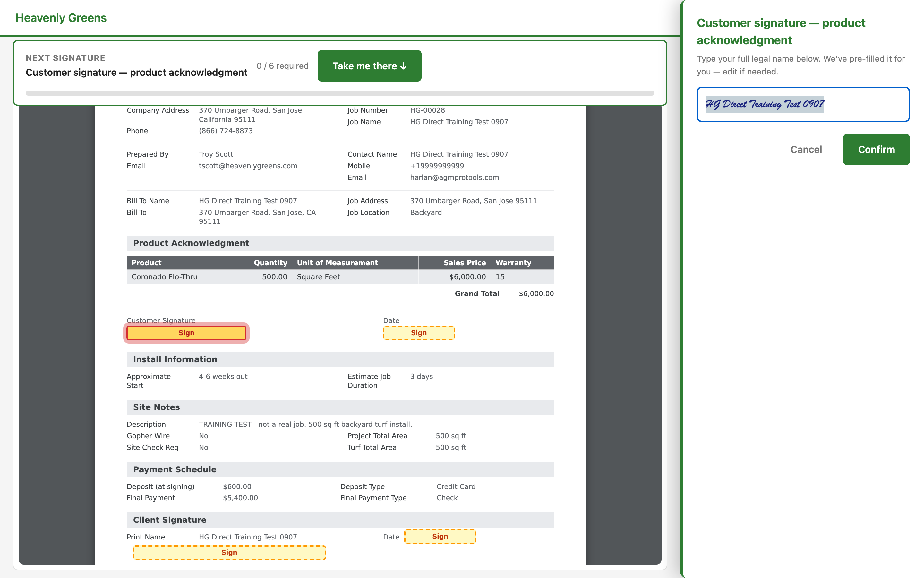This screenshot has width=924, height=578.
Task: Click the "Payment Schedule" section heading
Action: 175,469
